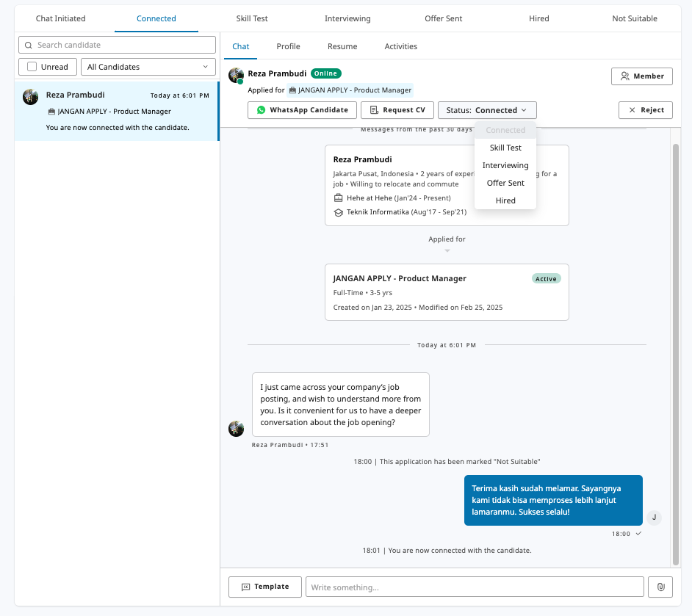Viewport: 692px width, 616px height.
Task: Click 'Reza Prambudi • 17:51' message caption
Action: click(x=290, y=445)
